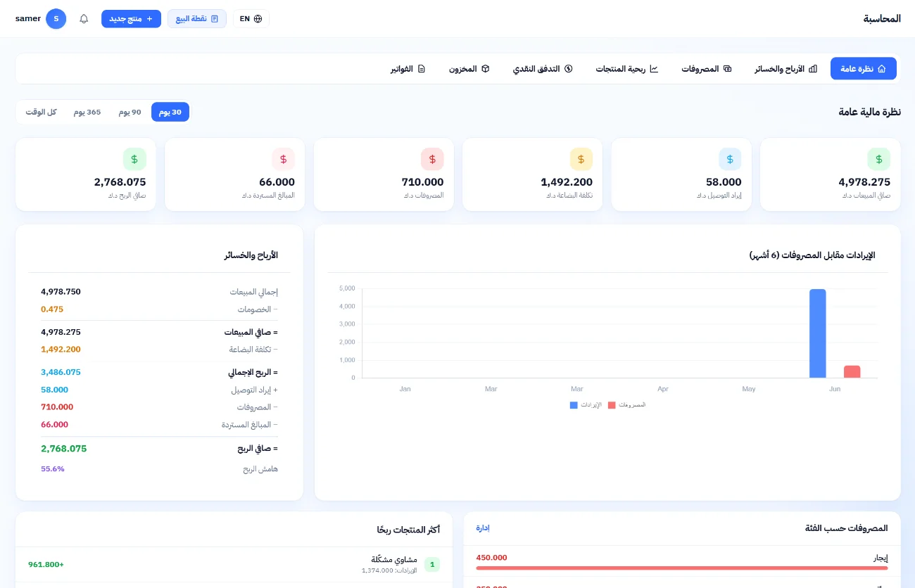Select the 90 يوم period filter
The width and height of the screenshot is (915, 588).
tap(130, 112)
